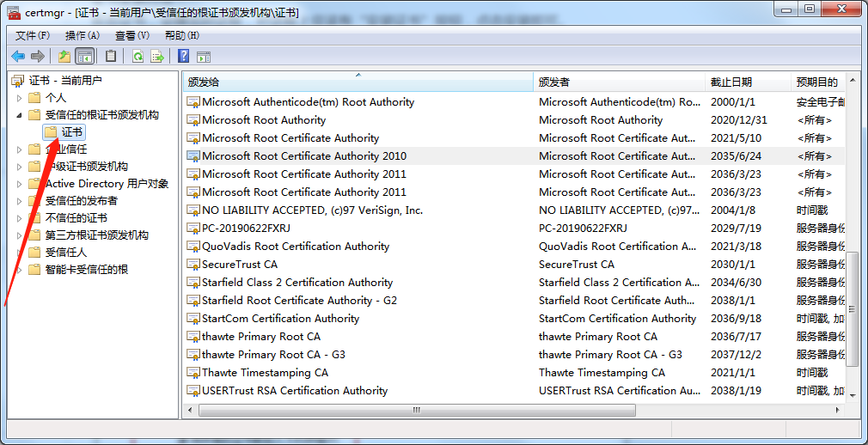Click the 证书 - 当前用户 root node icon
The width and height of the screenshot is (868, 445).
[x=18, y=81]
